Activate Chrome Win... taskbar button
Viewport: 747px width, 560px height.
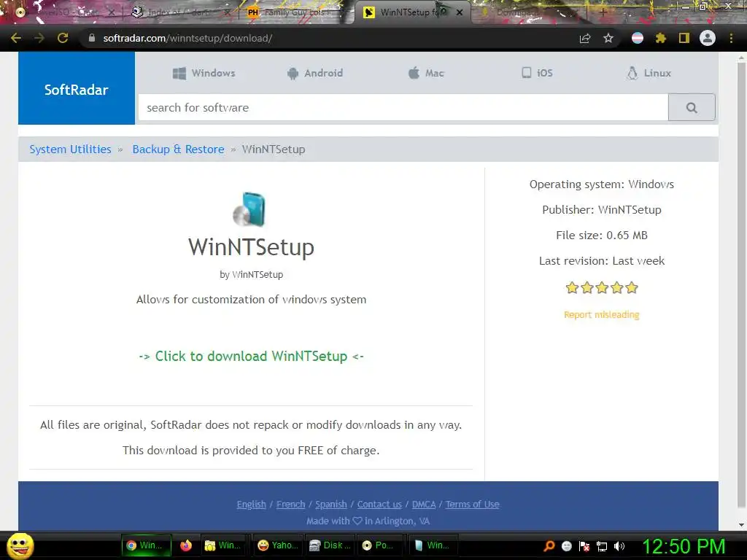tap(146, 545)
